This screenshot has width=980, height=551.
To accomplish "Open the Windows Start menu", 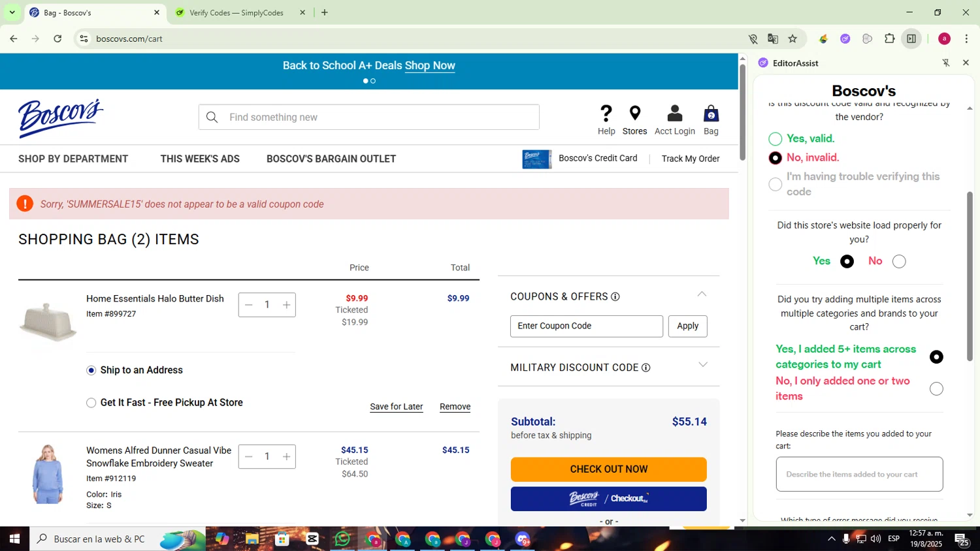I will point(14,539).
